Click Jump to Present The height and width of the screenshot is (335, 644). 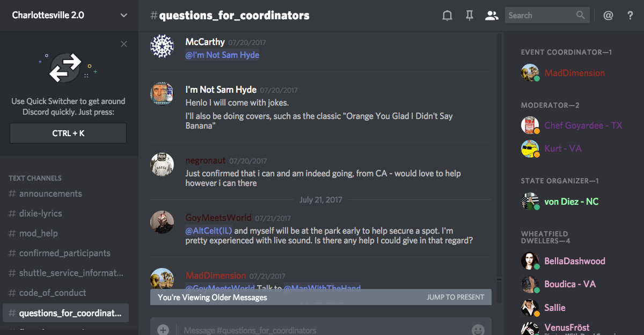click(x=455, y=297)
